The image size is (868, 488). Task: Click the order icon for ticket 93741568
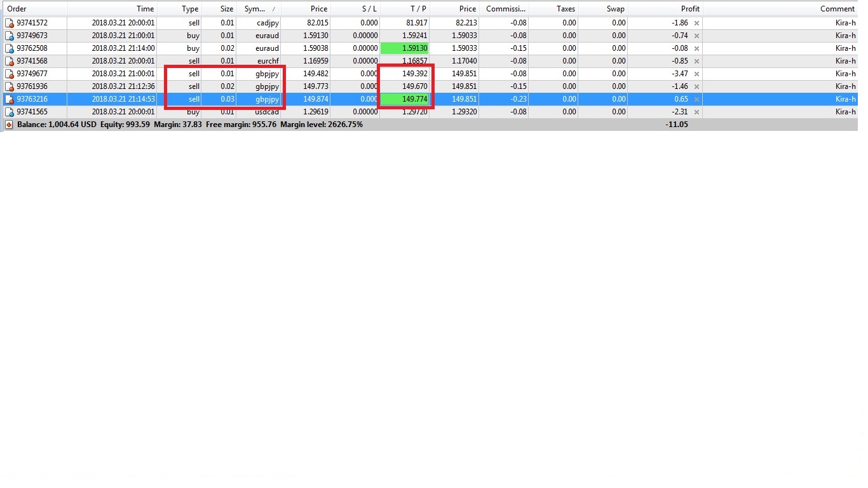(10, 61)
